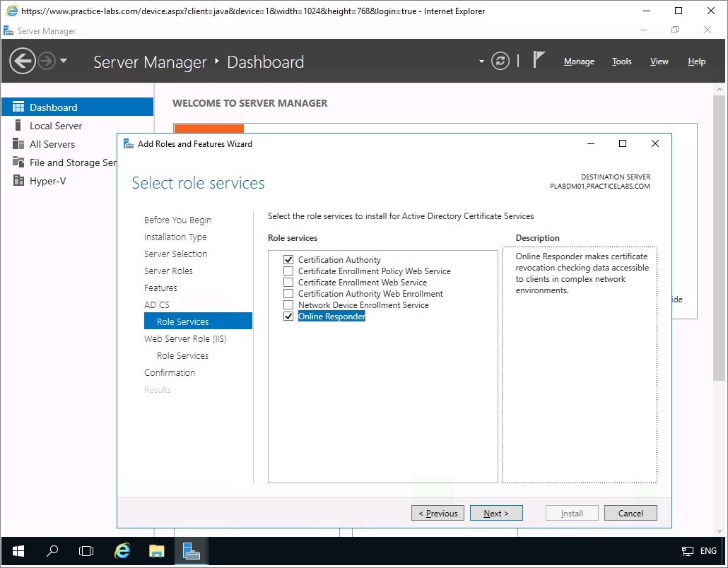The height and width of the screenshot is (568, 728).
Task: Select Dashboard in the left pane
Action: coord(77,107)
